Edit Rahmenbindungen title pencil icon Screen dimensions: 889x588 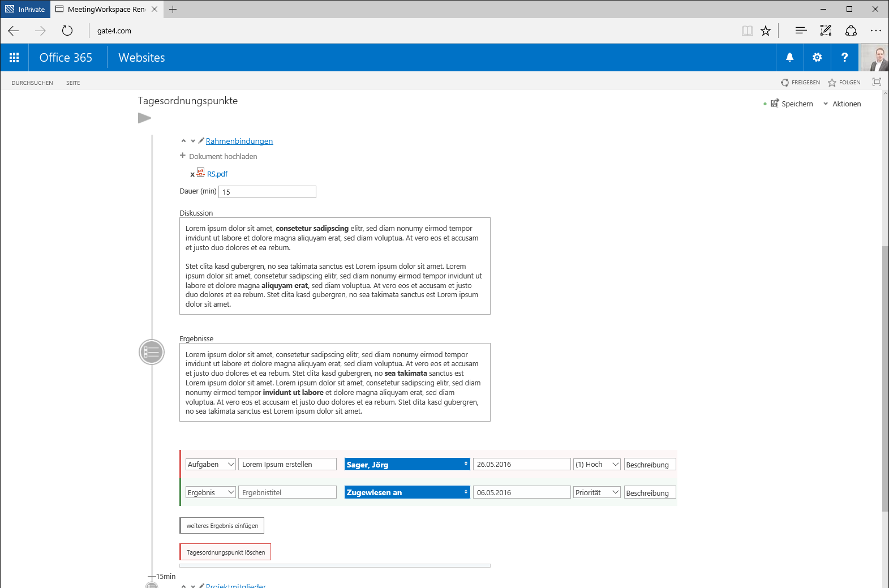click(201, 140)
